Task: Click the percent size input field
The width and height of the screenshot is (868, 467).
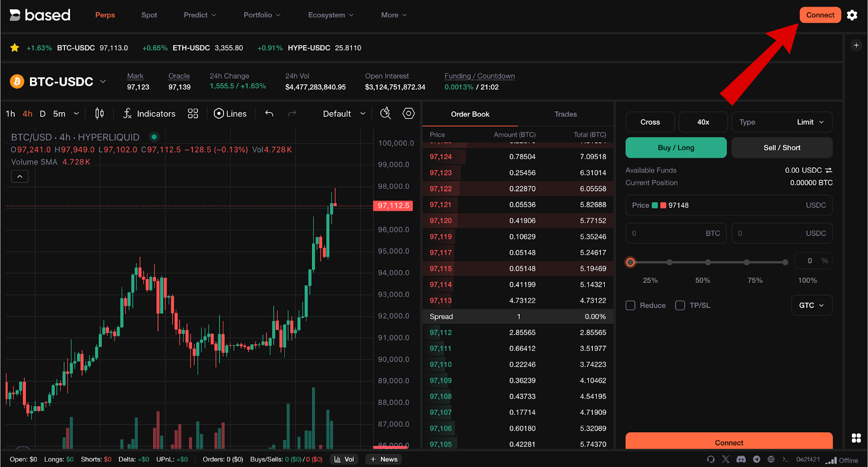Action: click(x=813, y=261)
